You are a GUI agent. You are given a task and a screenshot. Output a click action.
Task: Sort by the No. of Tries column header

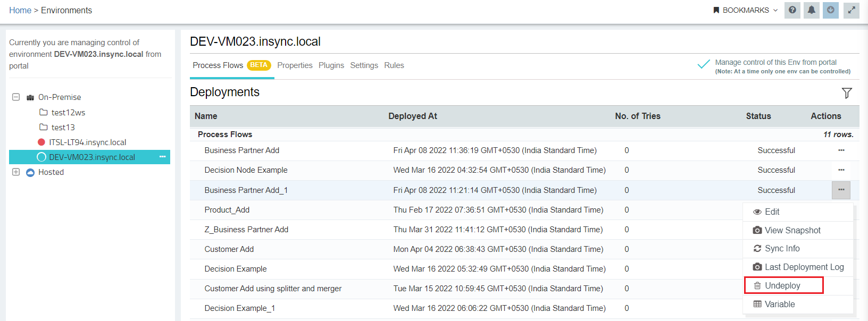(638, 116)
